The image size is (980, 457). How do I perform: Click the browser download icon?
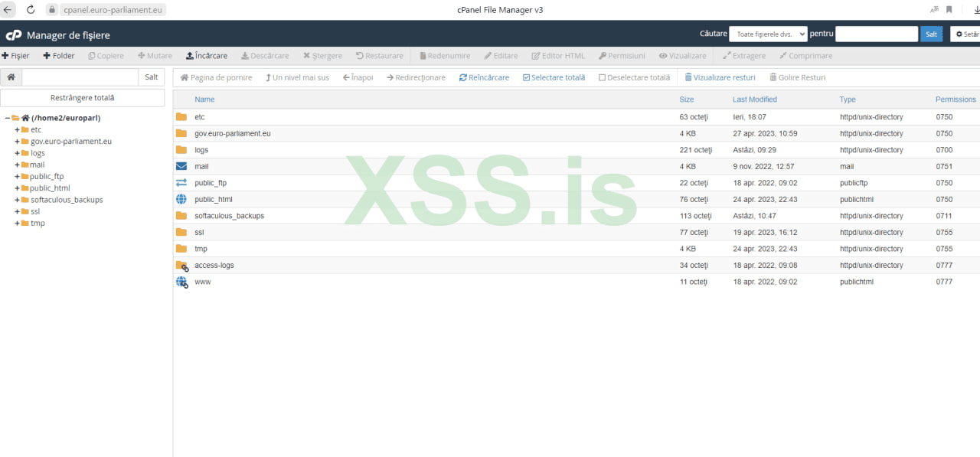[x=975, y=10]
